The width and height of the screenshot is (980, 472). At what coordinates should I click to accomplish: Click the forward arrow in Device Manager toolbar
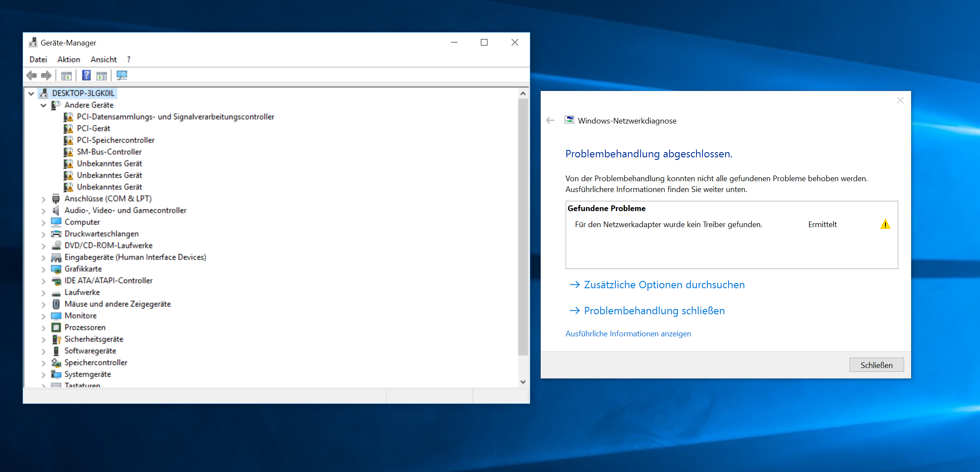46,75
